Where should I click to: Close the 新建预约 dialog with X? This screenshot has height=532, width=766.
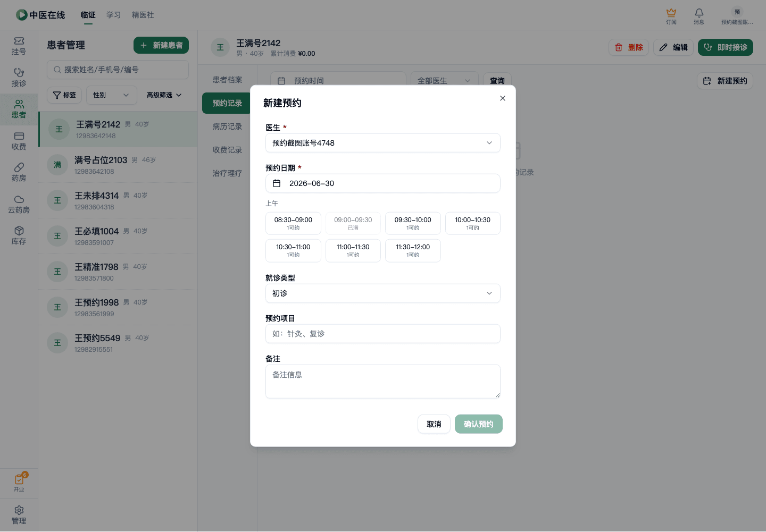[x=503, y=98]
